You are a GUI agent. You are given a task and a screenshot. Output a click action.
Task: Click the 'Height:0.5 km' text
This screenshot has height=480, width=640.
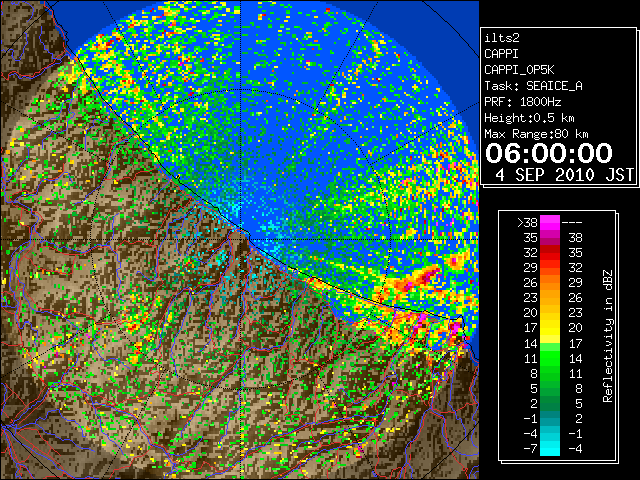point(529,118)
